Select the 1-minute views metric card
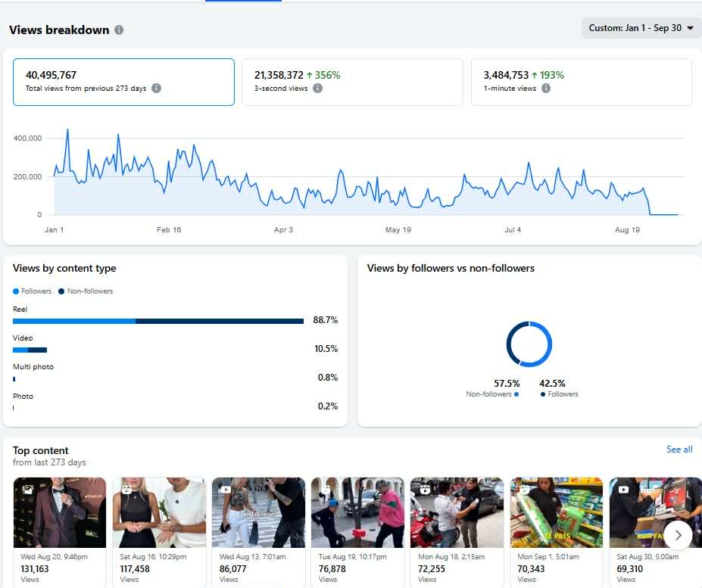The width and height of the screenshot is (702, 588). coord(581,82)
